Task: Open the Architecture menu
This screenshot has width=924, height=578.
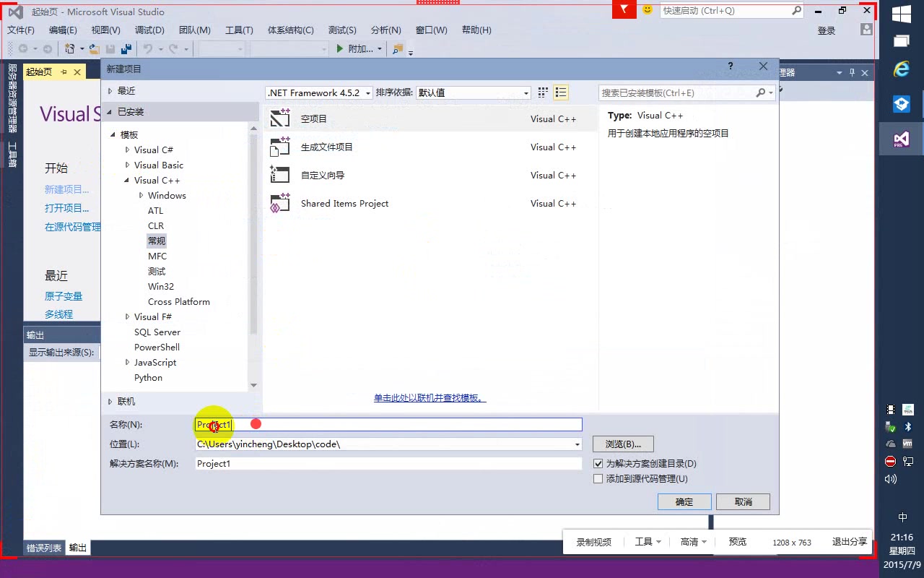Action: (291, 30)
